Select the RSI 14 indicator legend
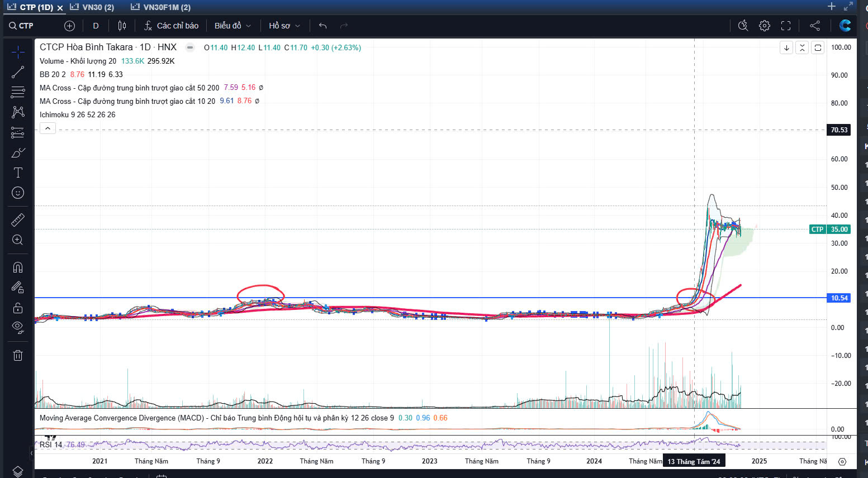This screenshot has width=868, height=478. coord(51,444)
